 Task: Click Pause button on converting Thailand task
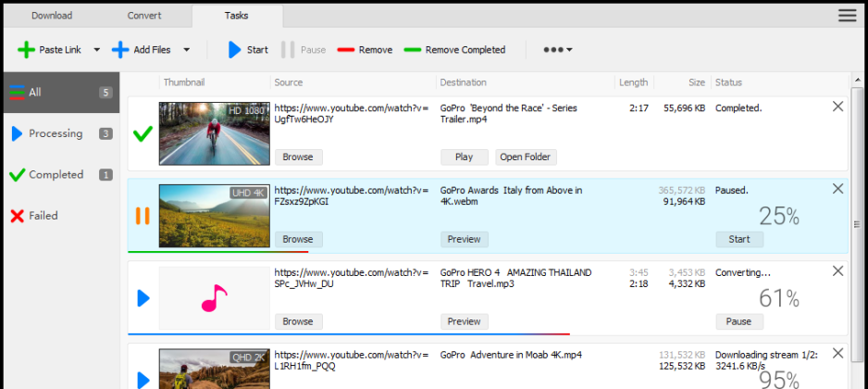pos(739,321)
